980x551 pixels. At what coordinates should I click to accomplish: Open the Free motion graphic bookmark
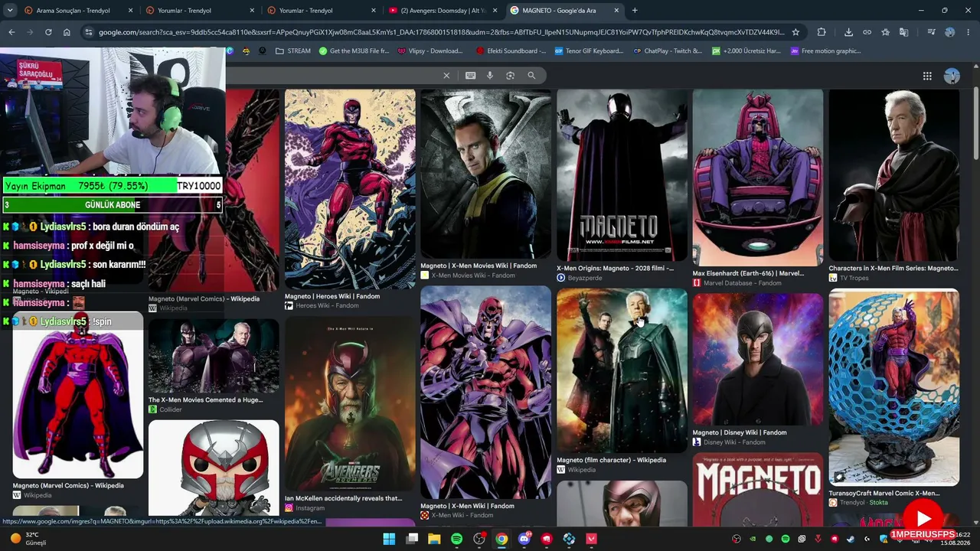coord(825,51)
